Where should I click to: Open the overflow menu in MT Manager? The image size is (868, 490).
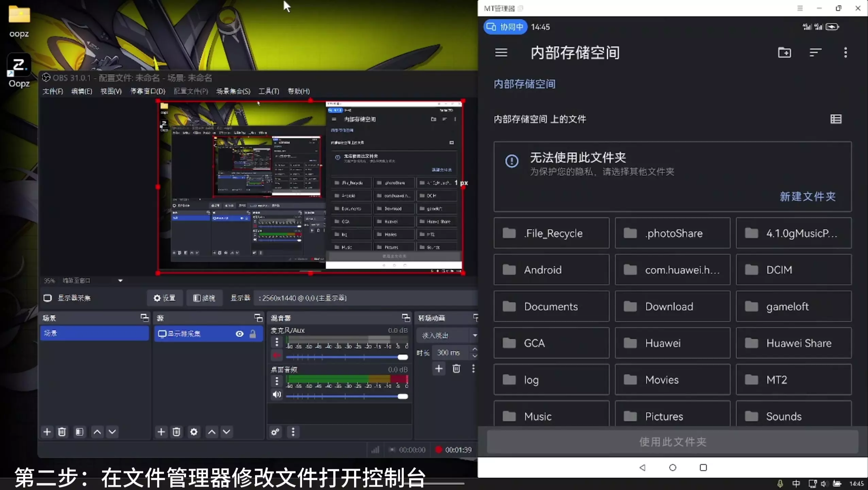pyautogui.click(x=845, y=53)
